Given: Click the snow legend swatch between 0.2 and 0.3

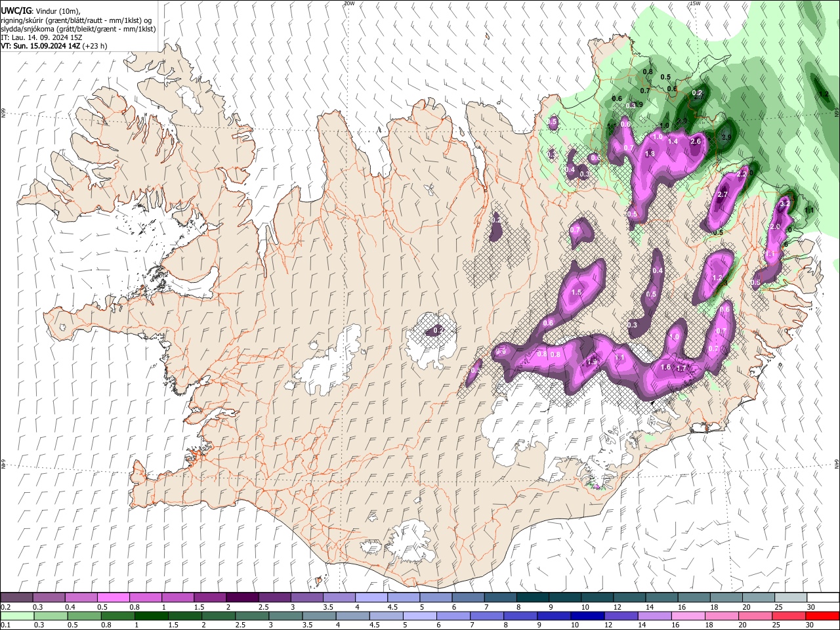Looking at the screenshot, I should click(x=16, y=597).
